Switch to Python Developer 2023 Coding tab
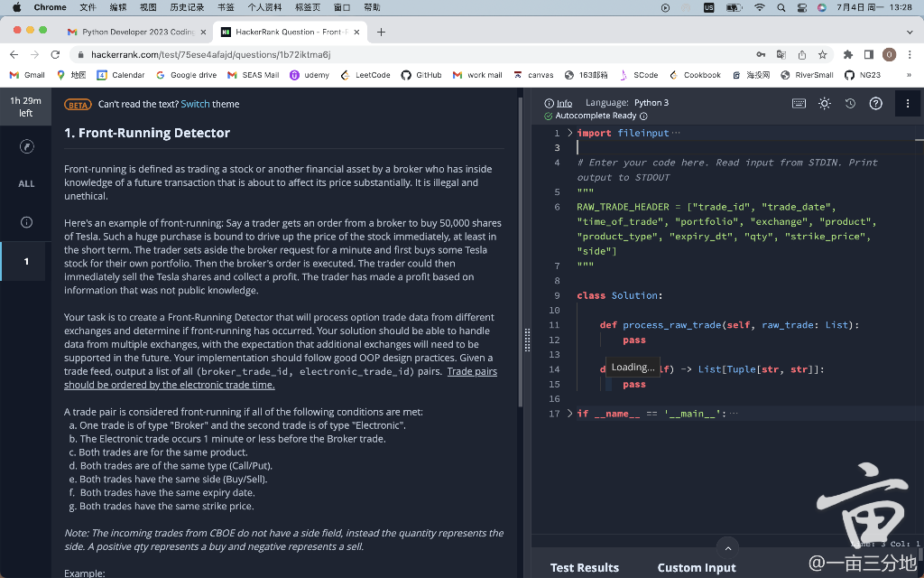Screen dimensions: 924x578 [137, 32]
